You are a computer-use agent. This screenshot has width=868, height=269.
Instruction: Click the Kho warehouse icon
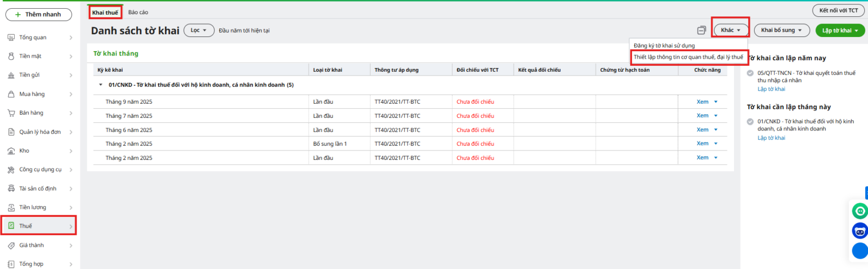(11, 151)
